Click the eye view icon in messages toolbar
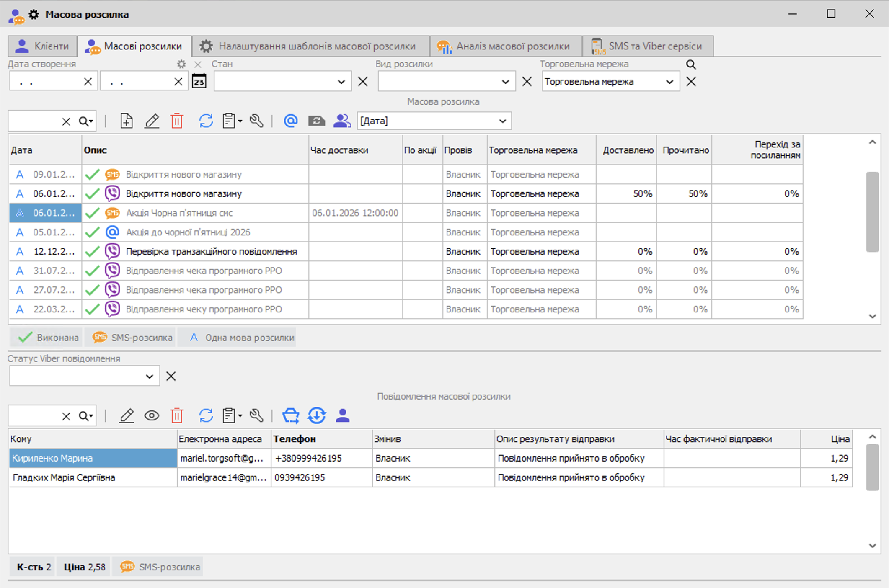 pos(152,416)
